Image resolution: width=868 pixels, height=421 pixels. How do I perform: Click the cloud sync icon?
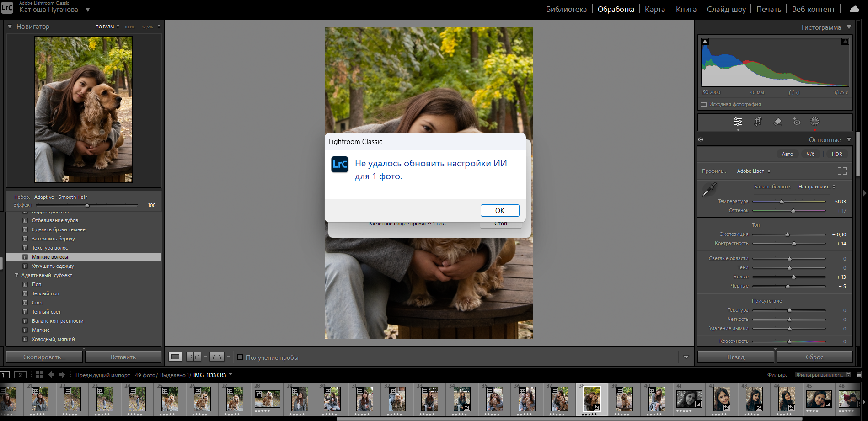(853, 8)
